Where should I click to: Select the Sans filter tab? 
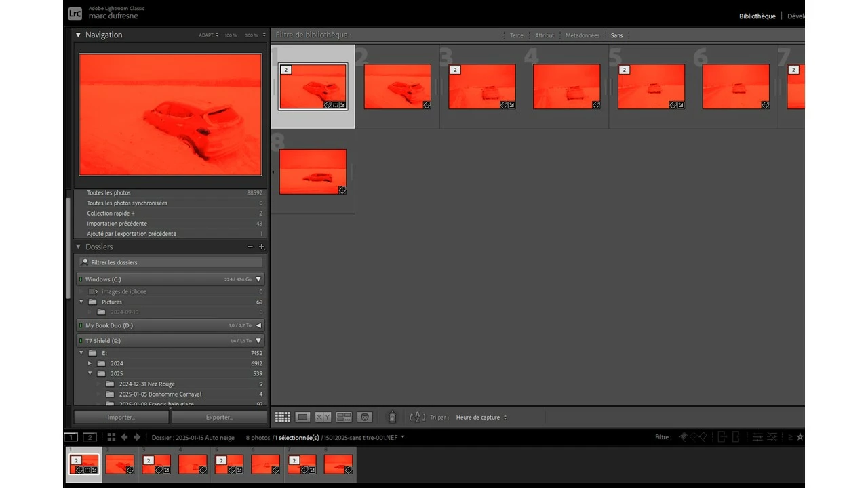pos(616,35)
